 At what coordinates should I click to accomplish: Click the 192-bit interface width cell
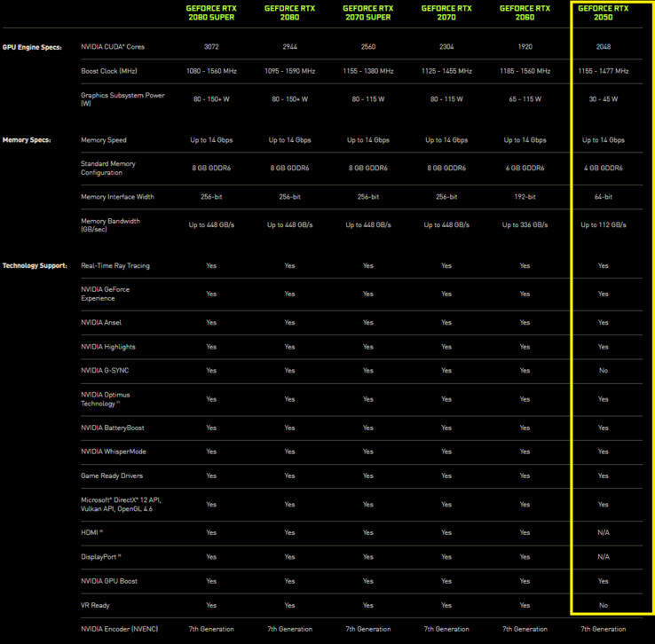click(525, 197)
